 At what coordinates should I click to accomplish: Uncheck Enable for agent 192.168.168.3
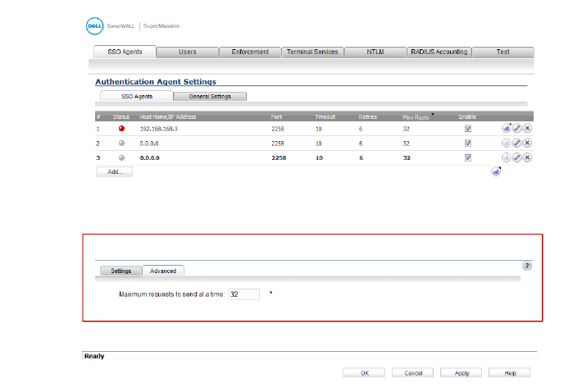click(468, 129)
